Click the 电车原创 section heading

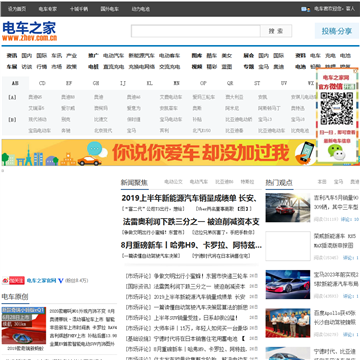pos(15,297)
